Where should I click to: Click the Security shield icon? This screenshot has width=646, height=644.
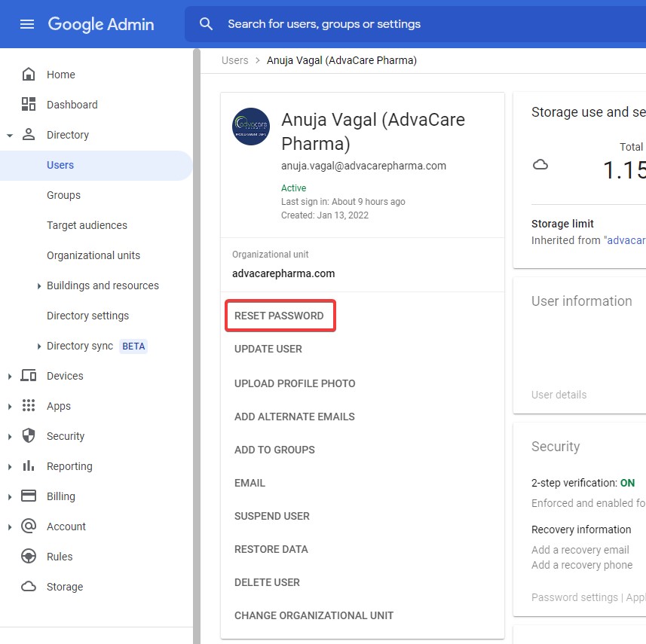coord(29,435)
